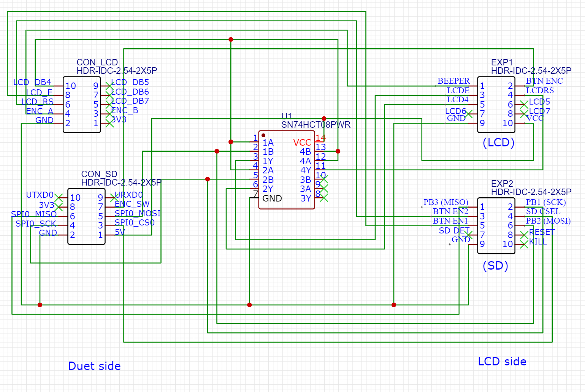Select the EXP2 connector title
This screenshot has width=585, height=392.
[502, 184]
